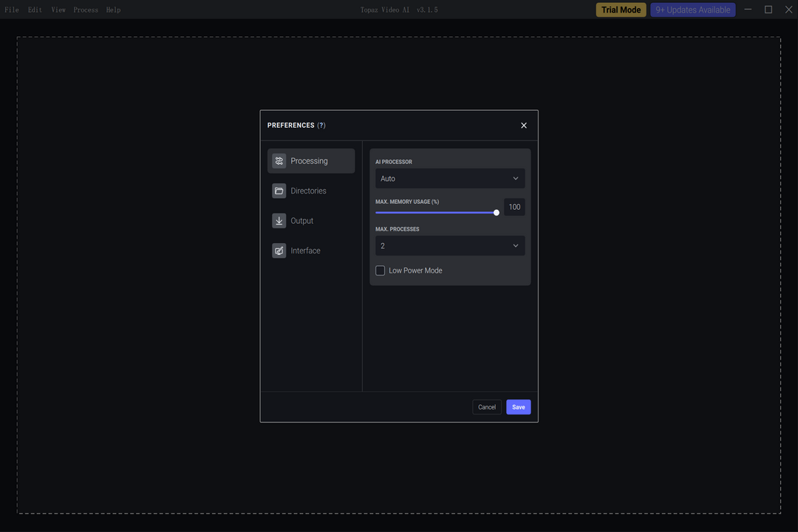Open the Directories settings via its folder icon
This screenshot has width=798, height=532.
point(279,191)
